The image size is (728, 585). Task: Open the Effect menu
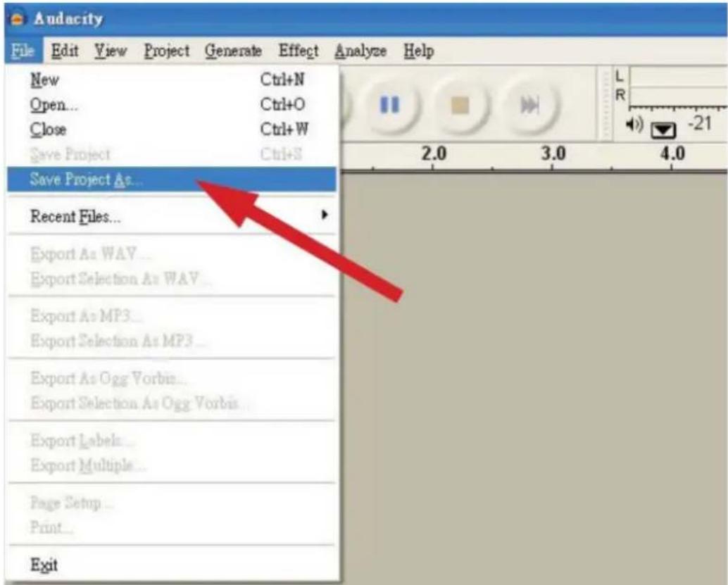[x=299, y=51]
